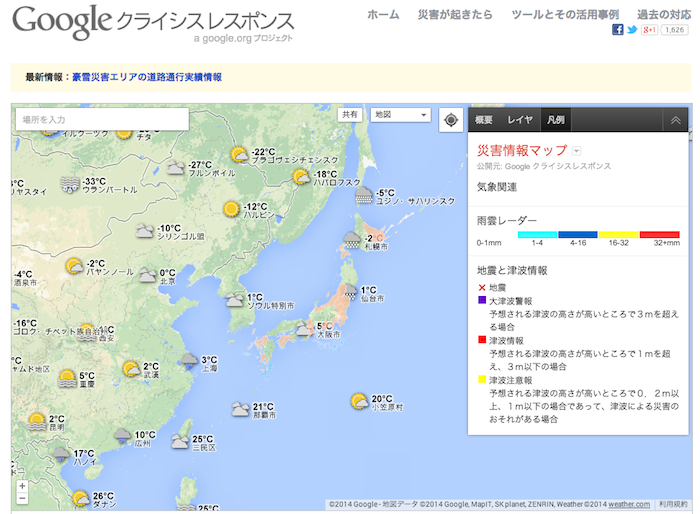Click the yellow 16-32 radar swatch
This screenshot has height=514, width=700.
point(618,234)
